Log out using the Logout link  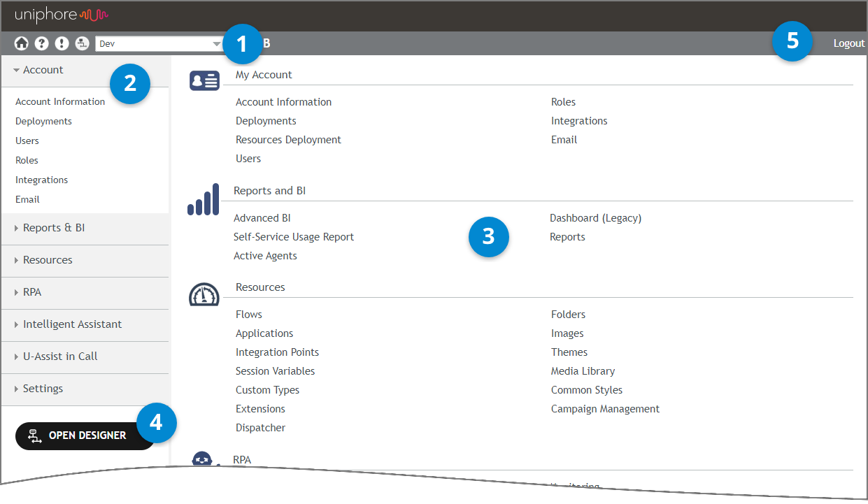coord(849,43)
